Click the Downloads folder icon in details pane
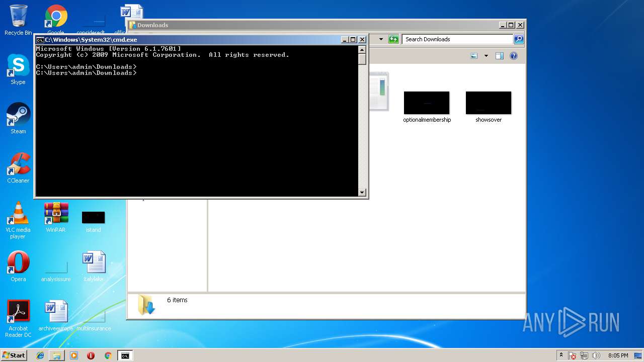 click(x=146, y=305)
